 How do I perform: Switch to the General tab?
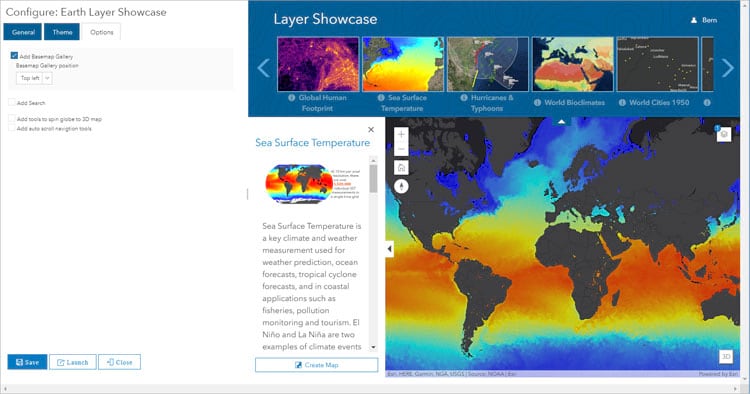pos(23,32)
